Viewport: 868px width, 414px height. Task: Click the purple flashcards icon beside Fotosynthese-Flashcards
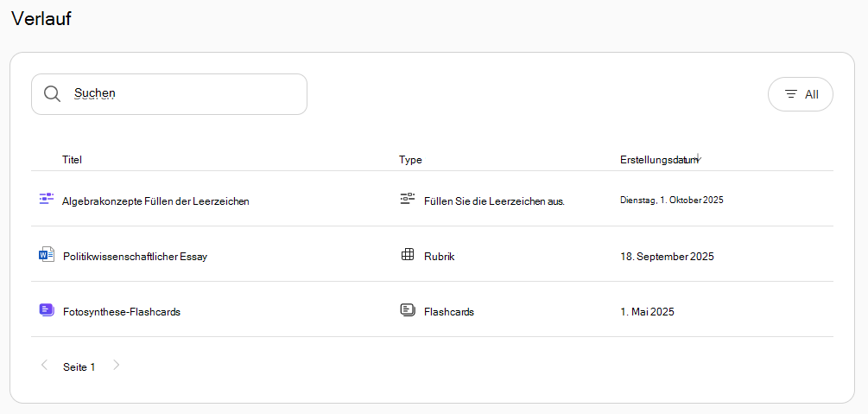point(47,309)
